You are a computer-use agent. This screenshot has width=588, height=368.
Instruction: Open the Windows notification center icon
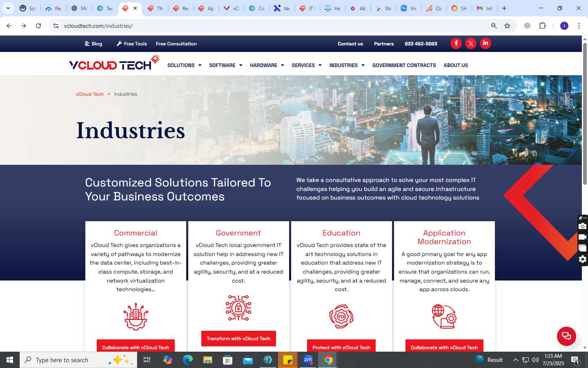(x=575, y=360)
